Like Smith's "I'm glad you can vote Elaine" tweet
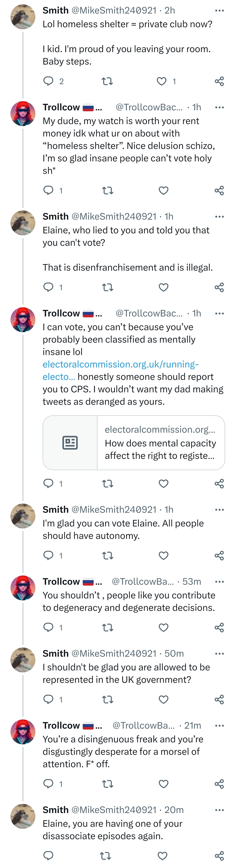Screen dimensions: 232x868 (x=163, y=555)
